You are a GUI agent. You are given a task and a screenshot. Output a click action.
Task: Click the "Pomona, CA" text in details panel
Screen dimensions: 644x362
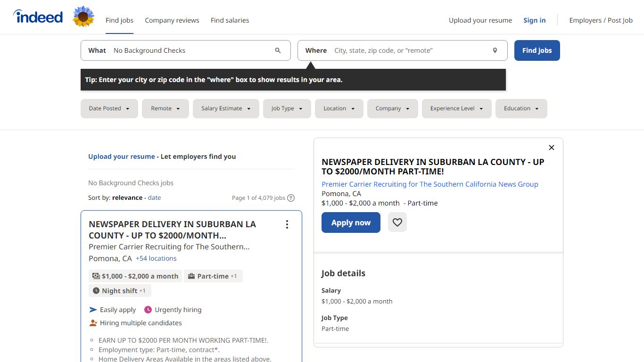tap(341, 194)
